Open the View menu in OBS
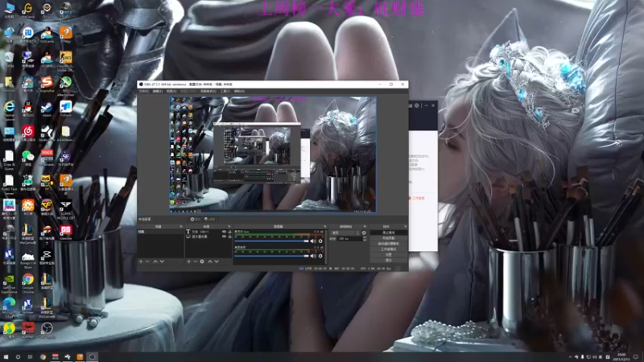Image resolution: width=644 pixels, height=362 pixels. [171, 91]
